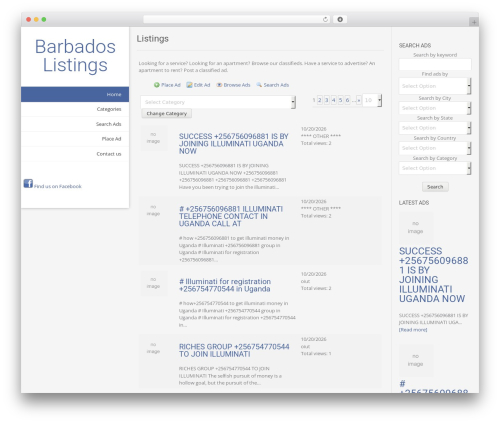Click the LATEST ADS section heading
The height and width of the screenshot is (423, 500).
pyautogui.click(x=414, y=203)
